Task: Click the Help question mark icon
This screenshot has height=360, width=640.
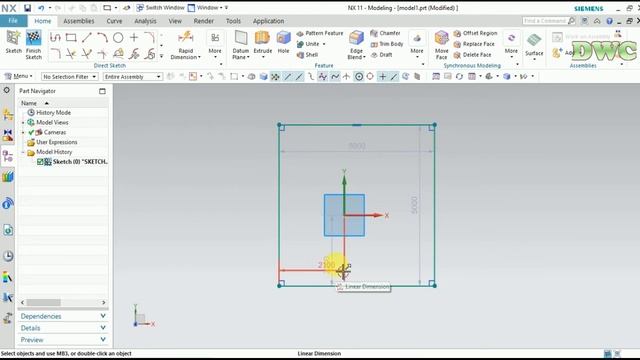Action: [609, 21]
